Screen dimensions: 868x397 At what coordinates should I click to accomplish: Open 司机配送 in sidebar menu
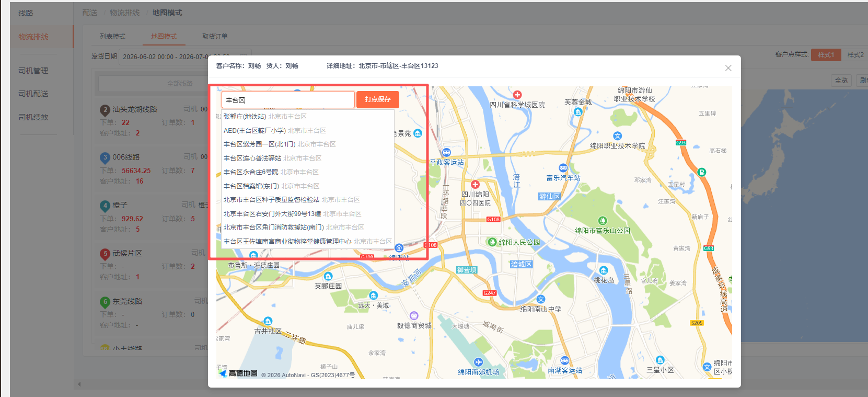click(x=33, y=94)
